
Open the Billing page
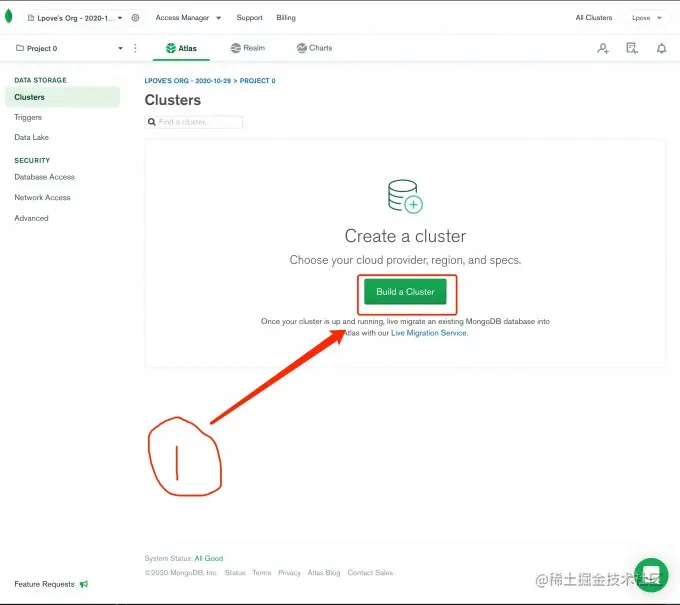pos(286,18)
